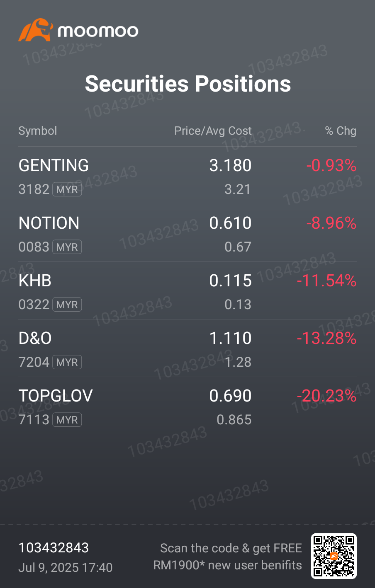
Task: Open the D&O position entry
Action: click(x=187, y=348)
